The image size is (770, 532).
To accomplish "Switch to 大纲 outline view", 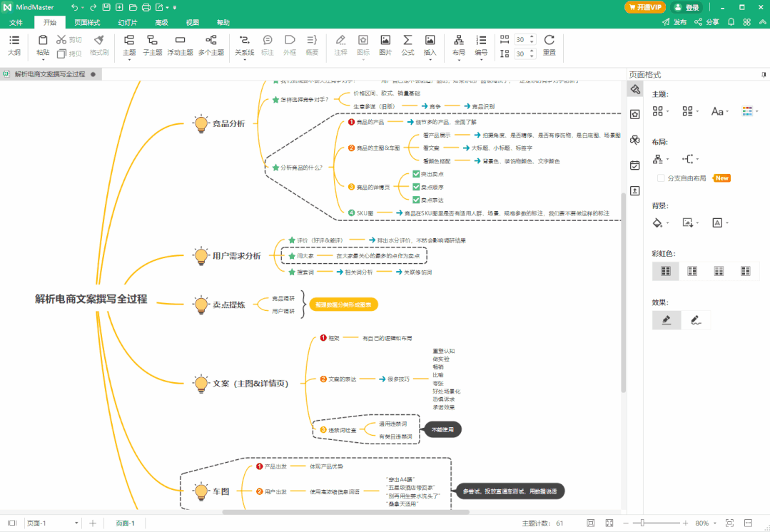I will (x=14, y=45).
